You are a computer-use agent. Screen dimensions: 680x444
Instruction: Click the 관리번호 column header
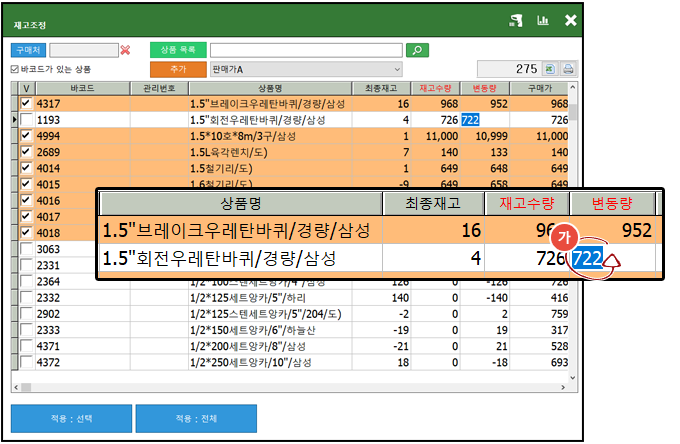(159, 88)
